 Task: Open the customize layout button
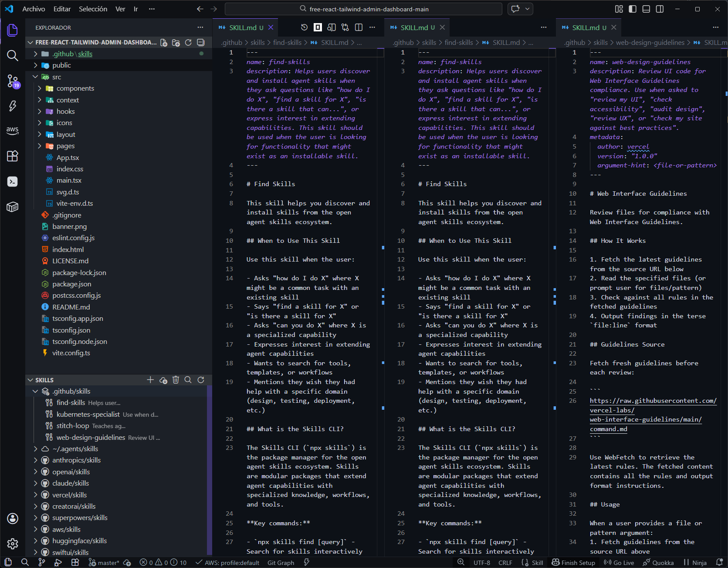(619, 9)
